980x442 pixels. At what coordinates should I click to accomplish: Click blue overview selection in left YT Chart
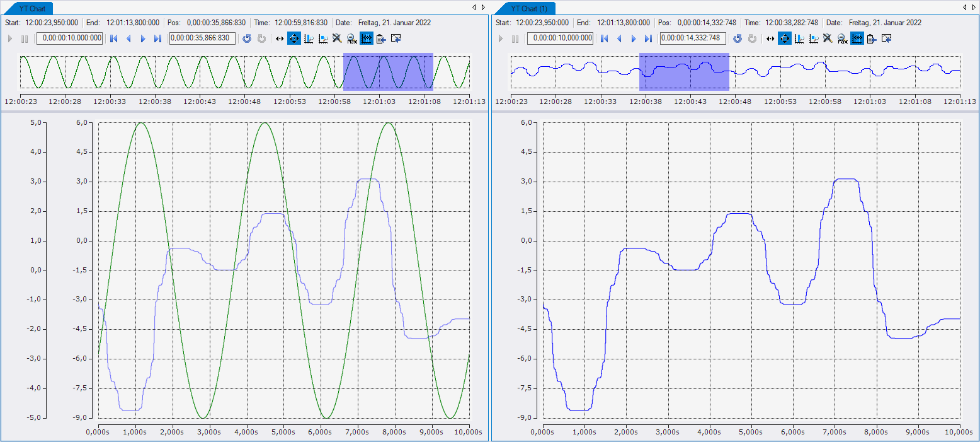point(388,71)
